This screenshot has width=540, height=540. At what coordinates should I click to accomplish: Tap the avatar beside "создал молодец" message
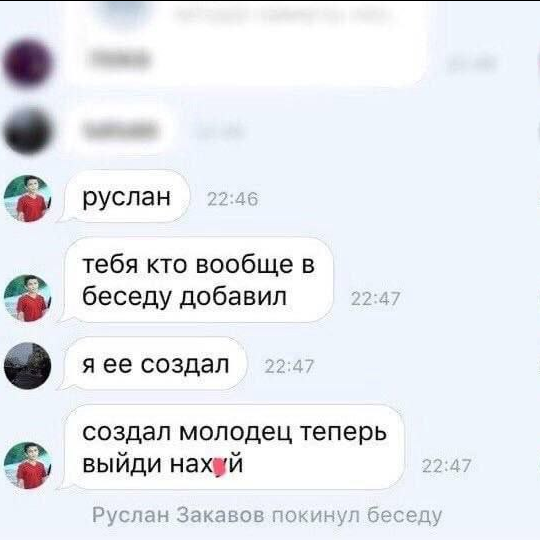[28, 465]
